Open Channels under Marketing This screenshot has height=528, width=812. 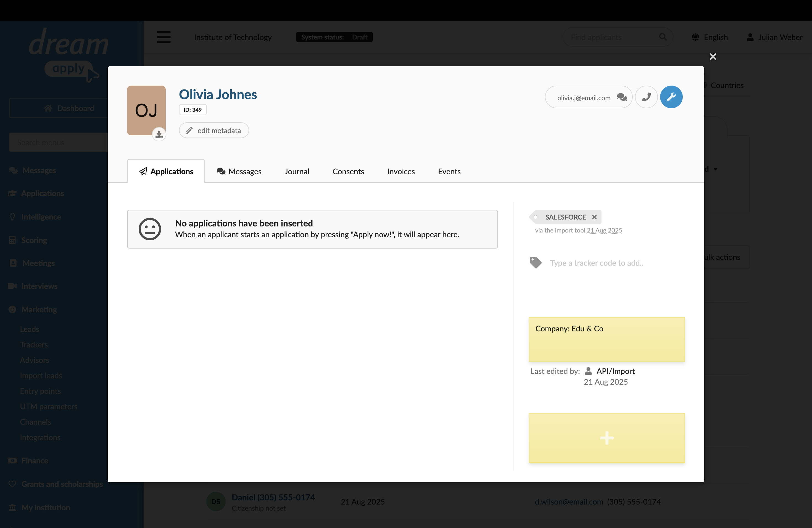35,422
